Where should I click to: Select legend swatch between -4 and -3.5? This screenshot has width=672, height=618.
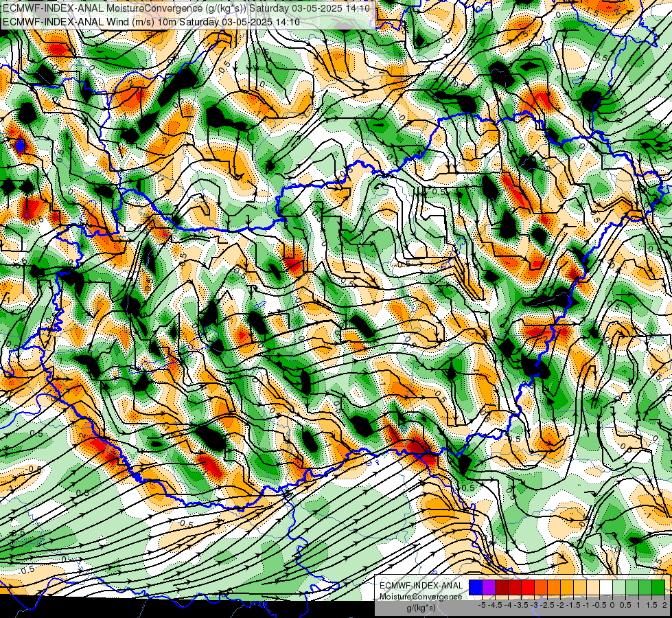(515, 587)
